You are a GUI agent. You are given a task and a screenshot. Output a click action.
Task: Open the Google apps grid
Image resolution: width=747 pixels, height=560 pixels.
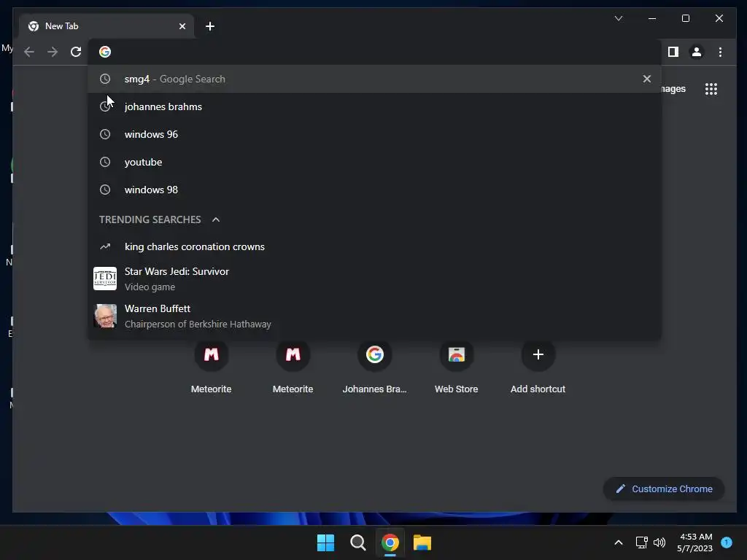click(711, 89)
